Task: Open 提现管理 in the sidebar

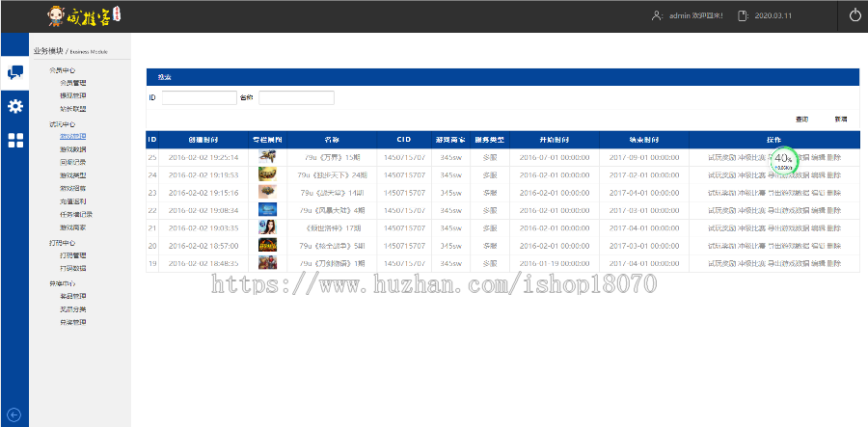Action: 73,95
